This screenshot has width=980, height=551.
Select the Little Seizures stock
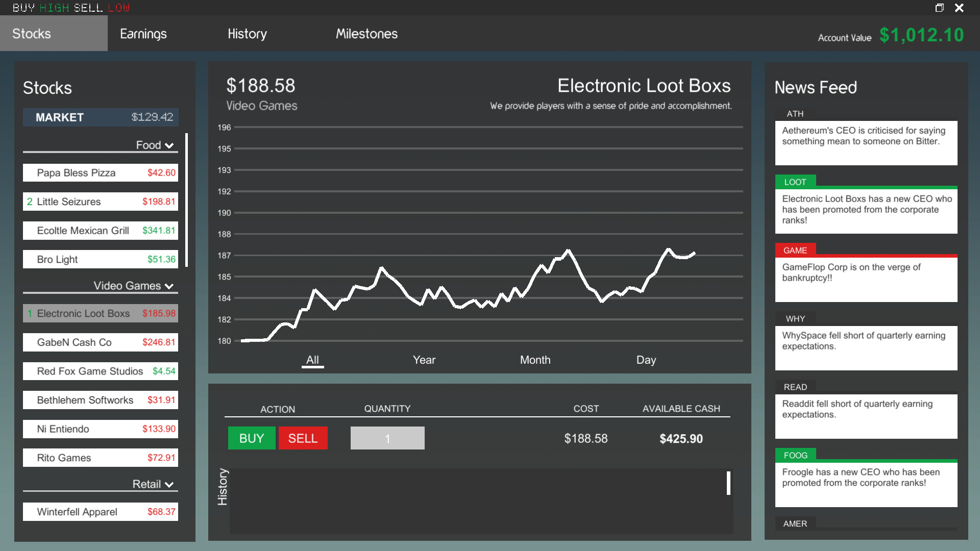(101, 202)
